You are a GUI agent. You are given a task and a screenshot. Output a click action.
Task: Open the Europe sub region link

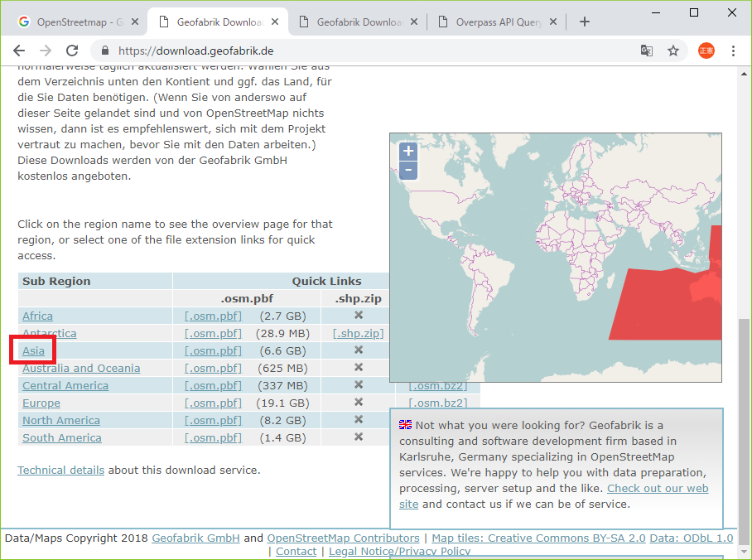coord(41,403)
